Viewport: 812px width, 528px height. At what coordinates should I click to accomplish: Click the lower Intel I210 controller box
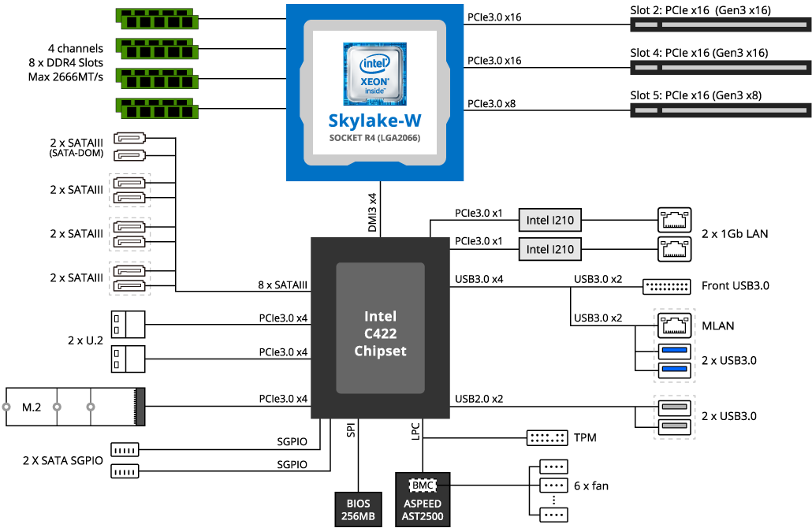point(550,249)
